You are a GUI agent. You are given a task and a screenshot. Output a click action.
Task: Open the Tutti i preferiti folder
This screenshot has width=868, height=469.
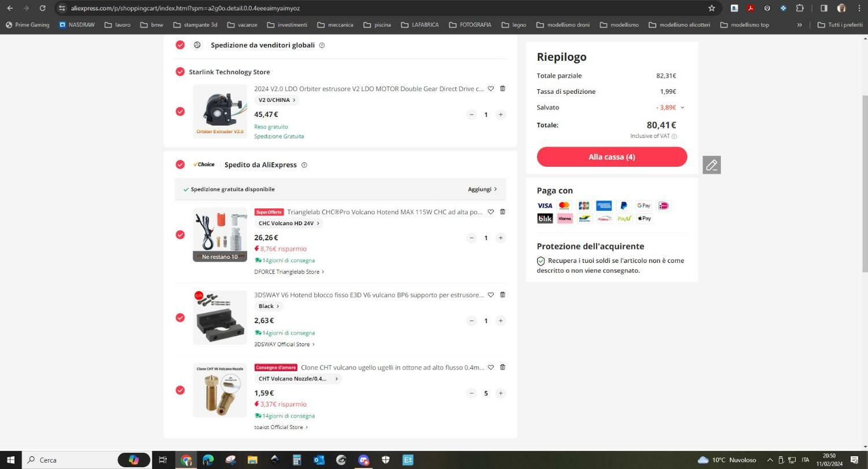tap(840, 25)
